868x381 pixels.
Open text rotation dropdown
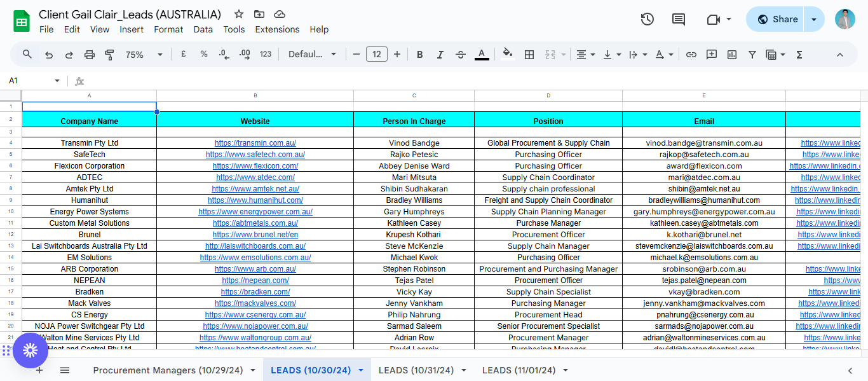[x=663, y=55]
